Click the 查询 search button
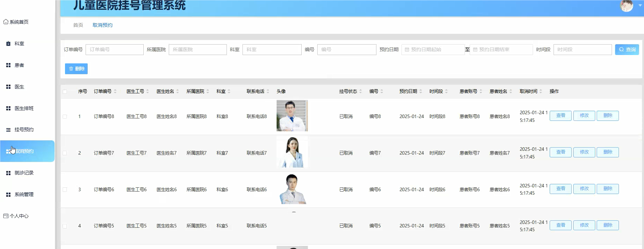Screen dimensions: 644x249 click(627, 49)
